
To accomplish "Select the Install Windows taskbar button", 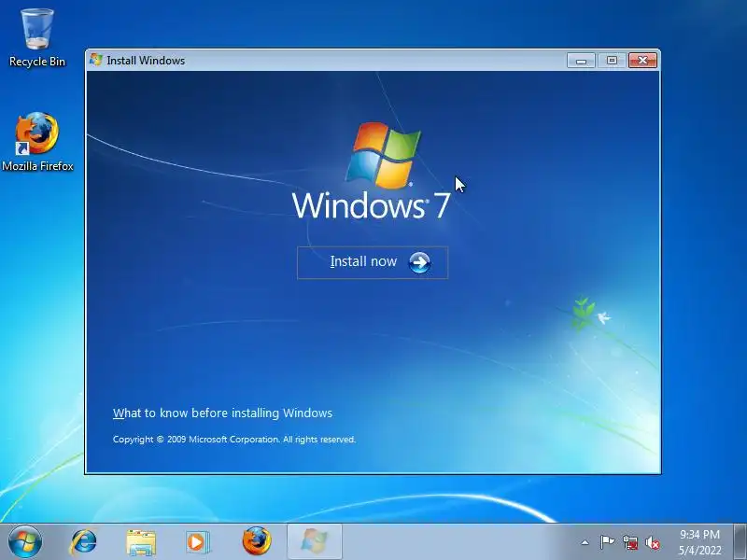I will (315, 542).
